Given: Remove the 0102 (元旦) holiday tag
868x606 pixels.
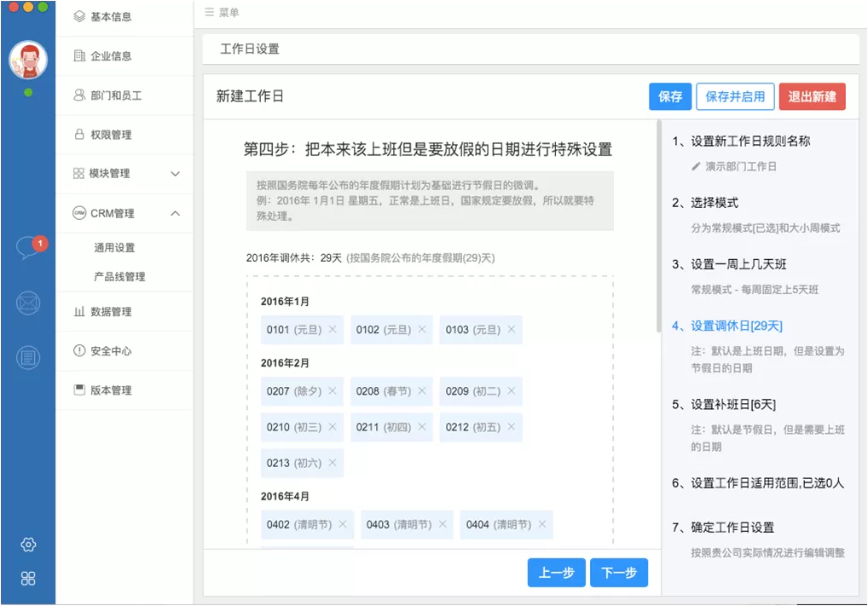Looking at the screenshot, I should 422,329.
